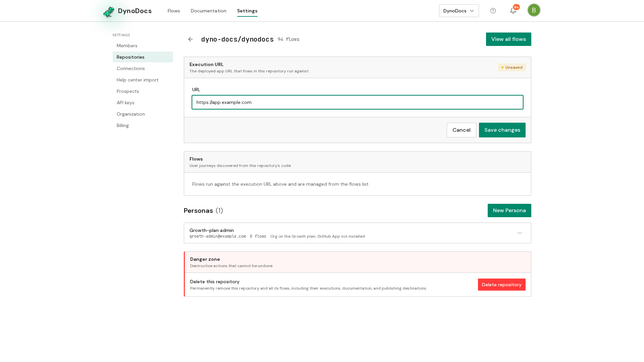
Task: Click the DynoDocs dinosaur logo icon
Action: click(109, 11)
